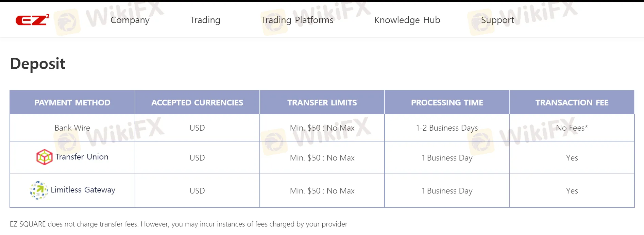Click the Accepted Currencies column header

coord(197,102)
